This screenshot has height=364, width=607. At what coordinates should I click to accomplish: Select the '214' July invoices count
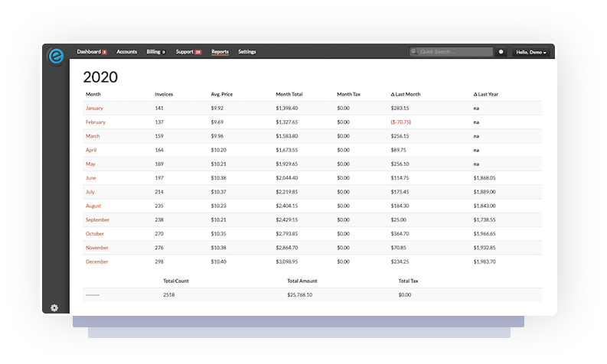159,192
